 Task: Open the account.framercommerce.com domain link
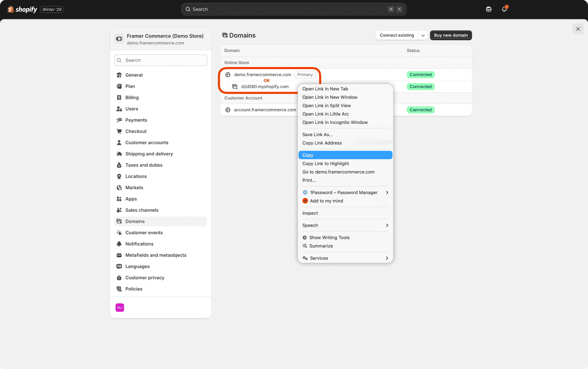coord(265,110)
